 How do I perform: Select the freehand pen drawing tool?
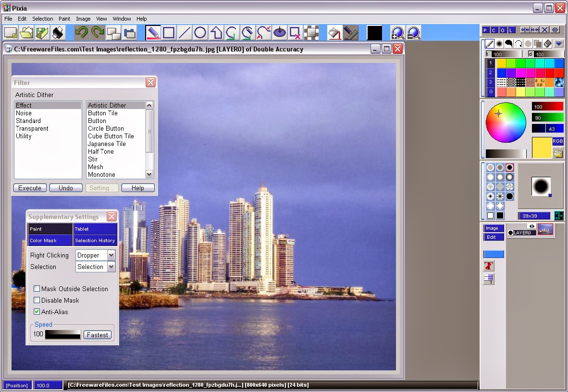[x=153, y=33]
